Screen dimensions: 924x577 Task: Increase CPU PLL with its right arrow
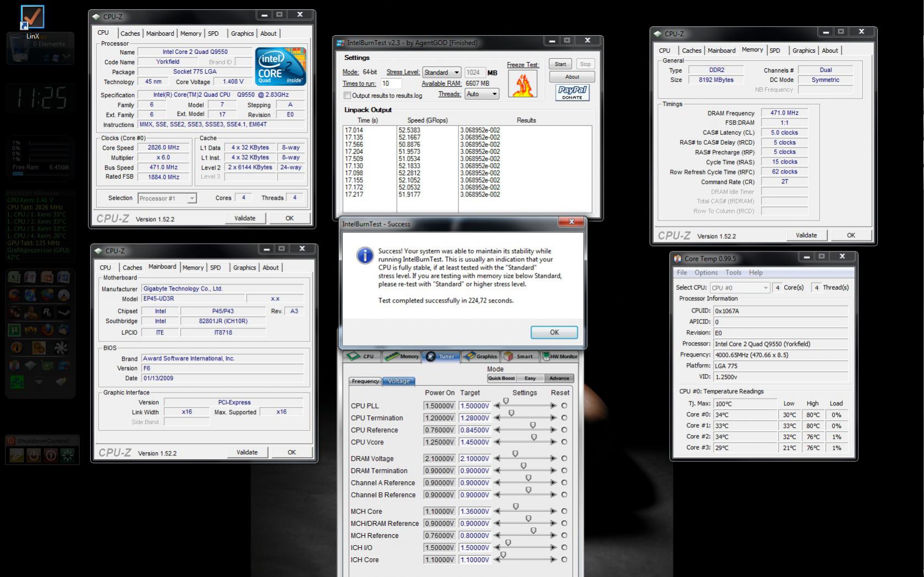[553, 405]
